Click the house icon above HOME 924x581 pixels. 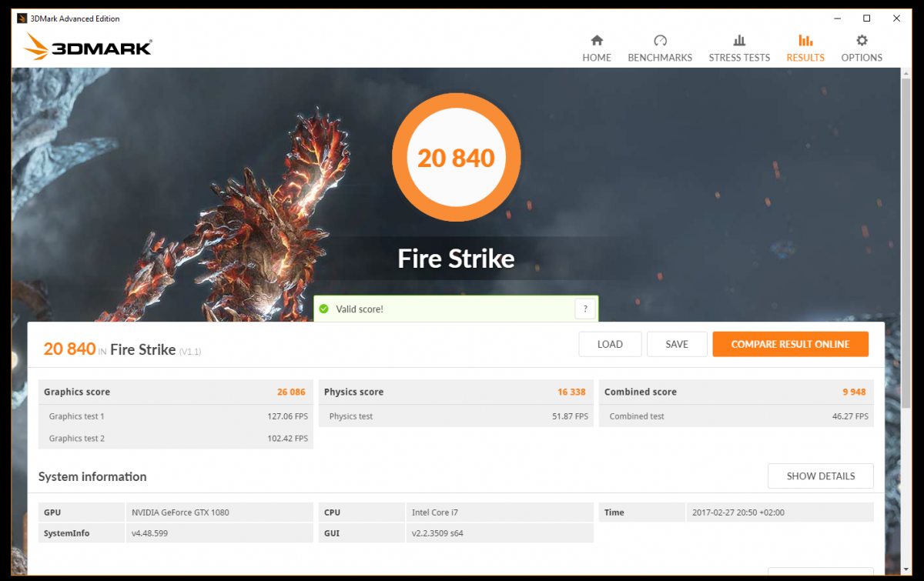[x=597, y=40]
